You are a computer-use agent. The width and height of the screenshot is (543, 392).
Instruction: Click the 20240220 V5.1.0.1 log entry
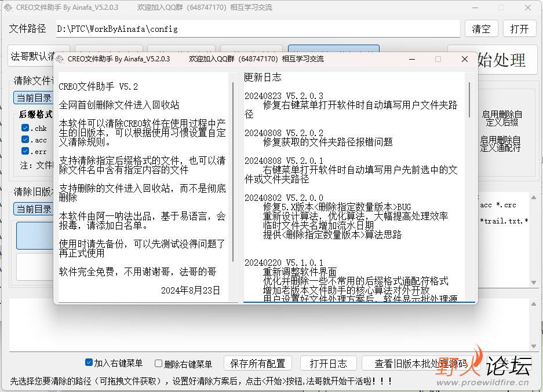click(284, 263)
